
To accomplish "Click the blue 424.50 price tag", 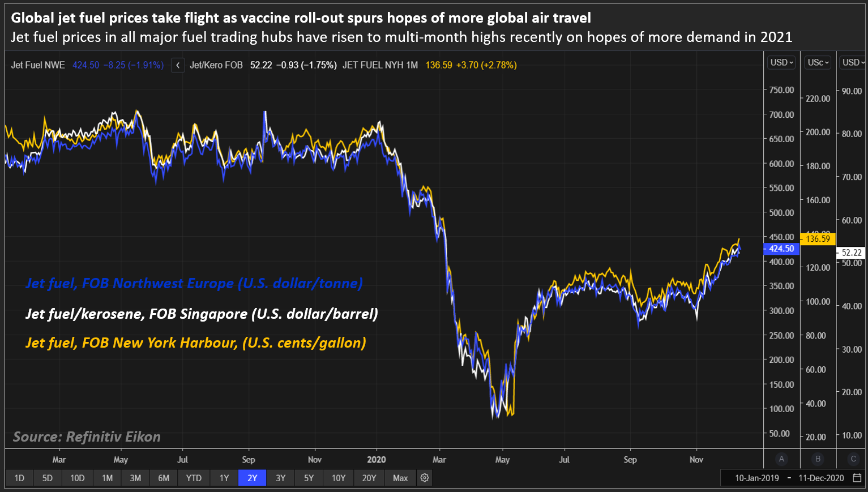I will [781, 249].
